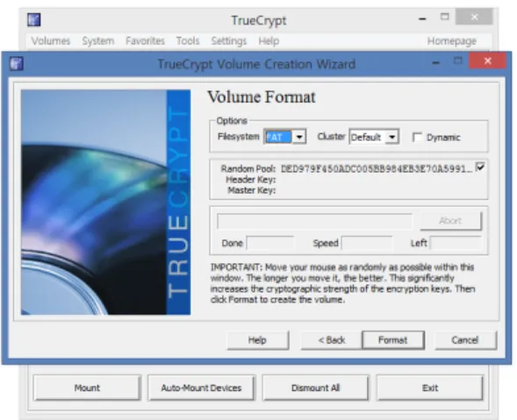This screenshot has height=420, width=517.
Task: Open the System menu
Action: pyautogui.click(x=98, y=41)
